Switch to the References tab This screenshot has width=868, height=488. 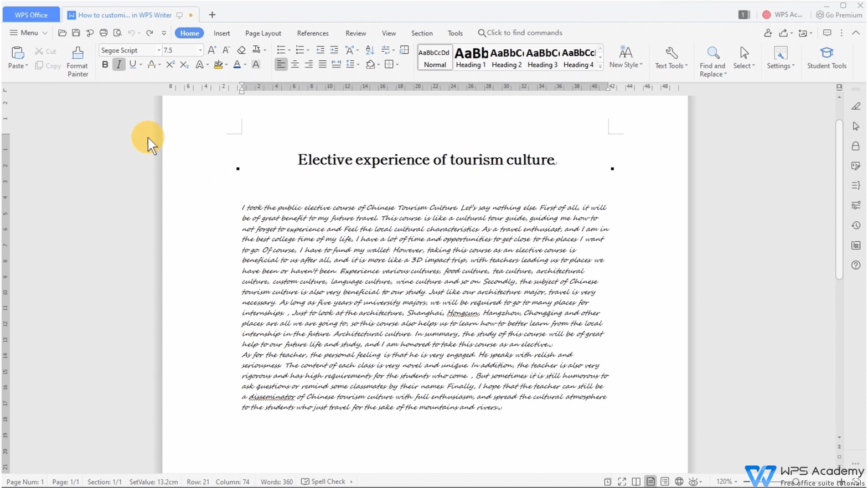point(313,33)
